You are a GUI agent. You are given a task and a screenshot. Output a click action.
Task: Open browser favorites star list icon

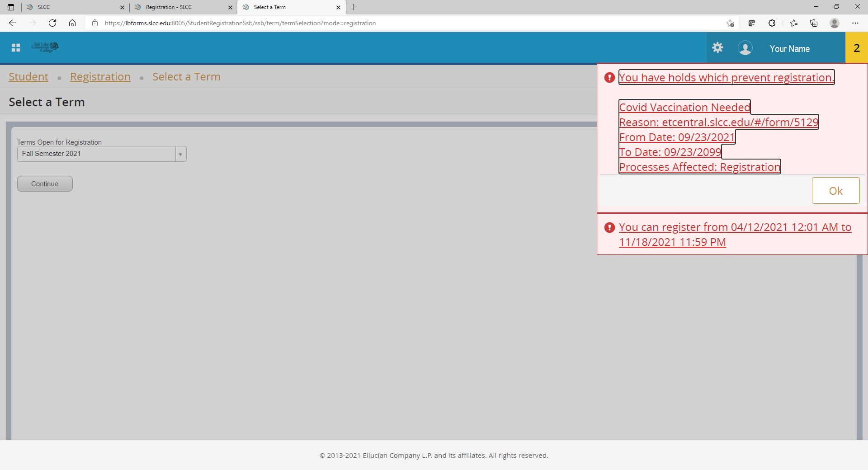(793, 23)
